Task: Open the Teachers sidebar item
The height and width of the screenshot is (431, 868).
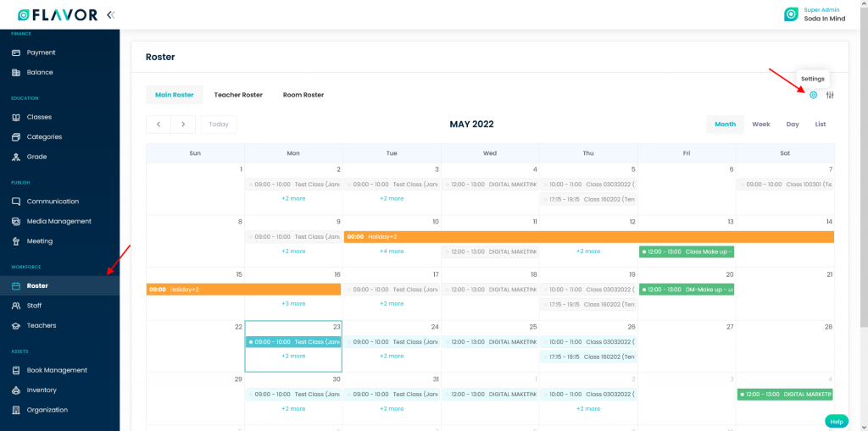Action: (41, 325)
